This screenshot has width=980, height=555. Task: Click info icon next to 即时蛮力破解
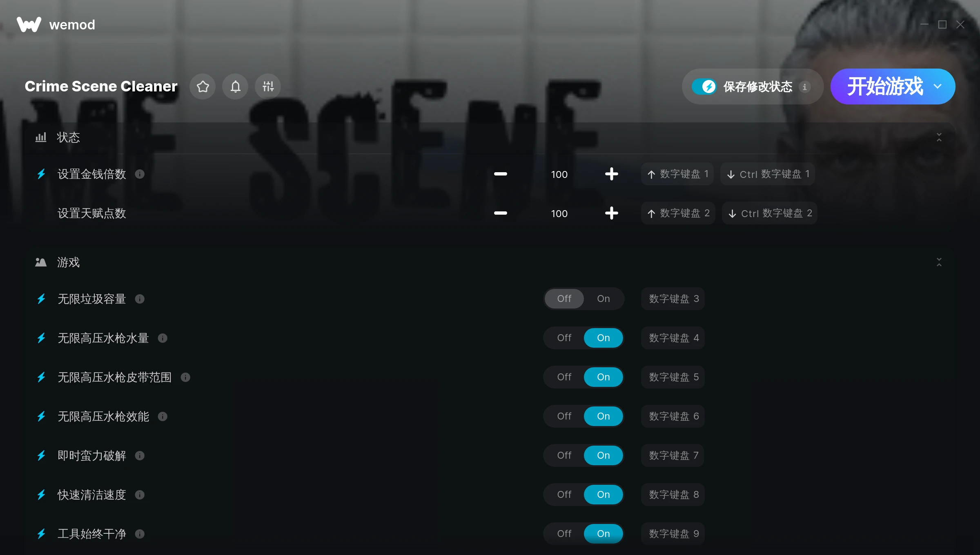tap(140, 456)
